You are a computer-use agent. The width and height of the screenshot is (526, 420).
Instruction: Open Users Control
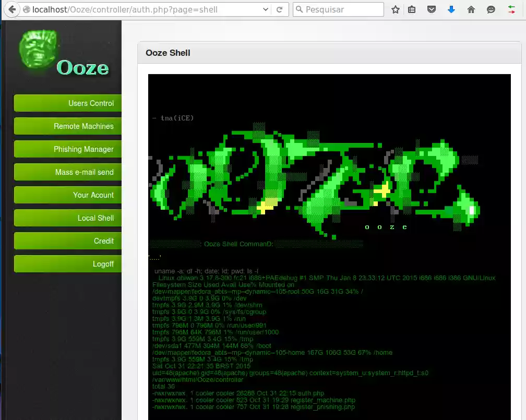click(x=67, y=103)
